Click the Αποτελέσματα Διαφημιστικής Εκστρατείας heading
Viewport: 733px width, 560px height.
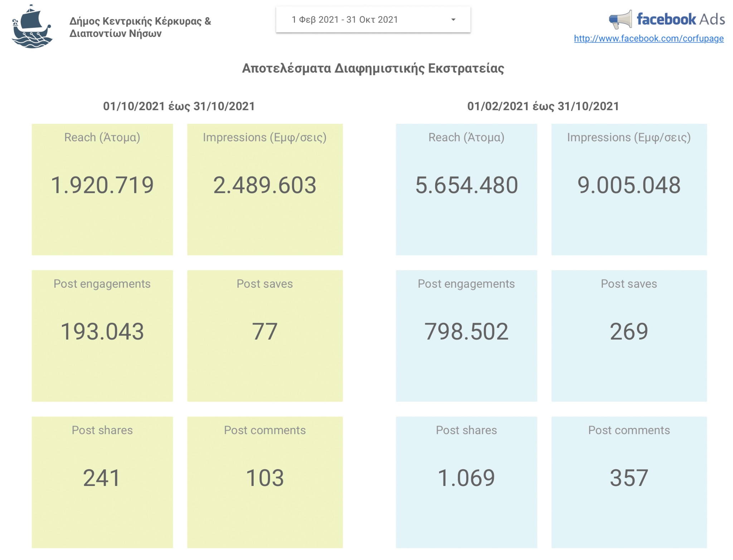pyautogui.click(x=373, y=68)
